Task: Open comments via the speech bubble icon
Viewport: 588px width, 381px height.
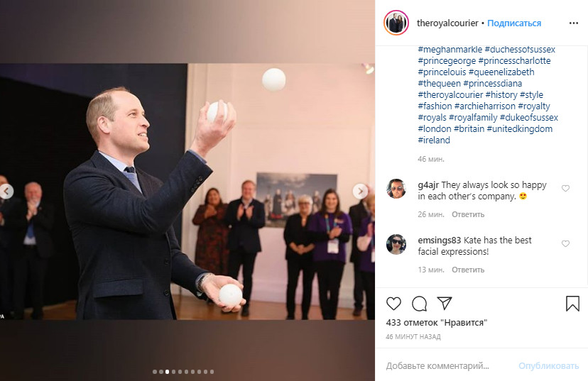Action: [x=419, y=304]
